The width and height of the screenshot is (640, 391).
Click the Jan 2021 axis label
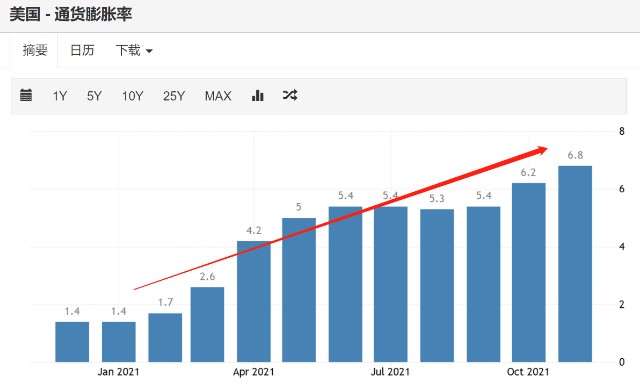[118, 372]
